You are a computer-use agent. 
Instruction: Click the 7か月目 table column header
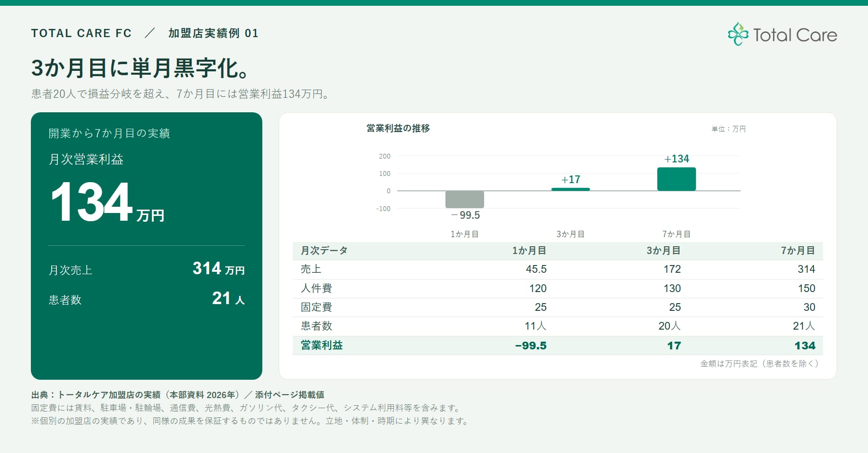798,251
